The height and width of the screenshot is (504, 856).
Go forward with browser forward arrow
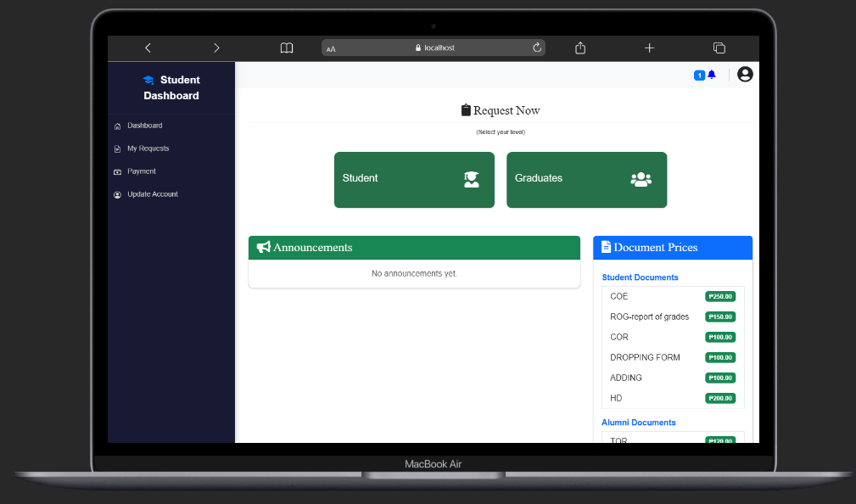[216, 48]
